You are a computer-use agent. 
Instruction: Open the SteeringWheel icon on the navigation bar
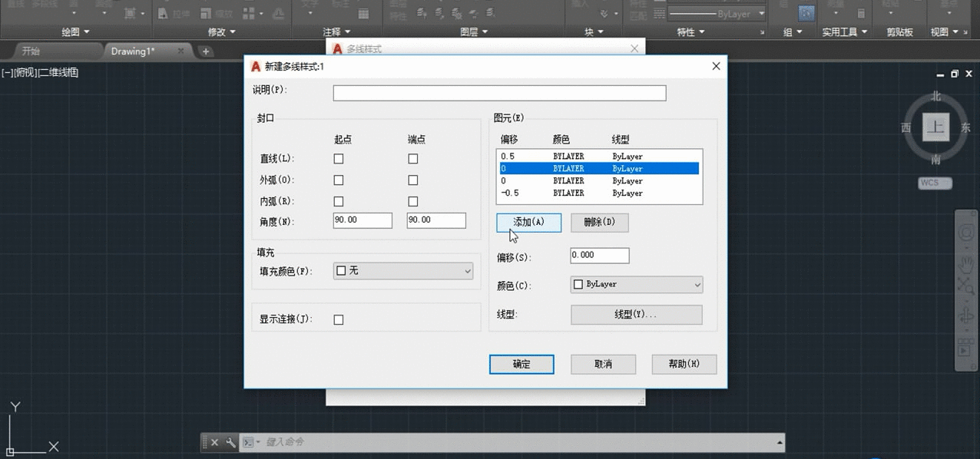point(966,234)
